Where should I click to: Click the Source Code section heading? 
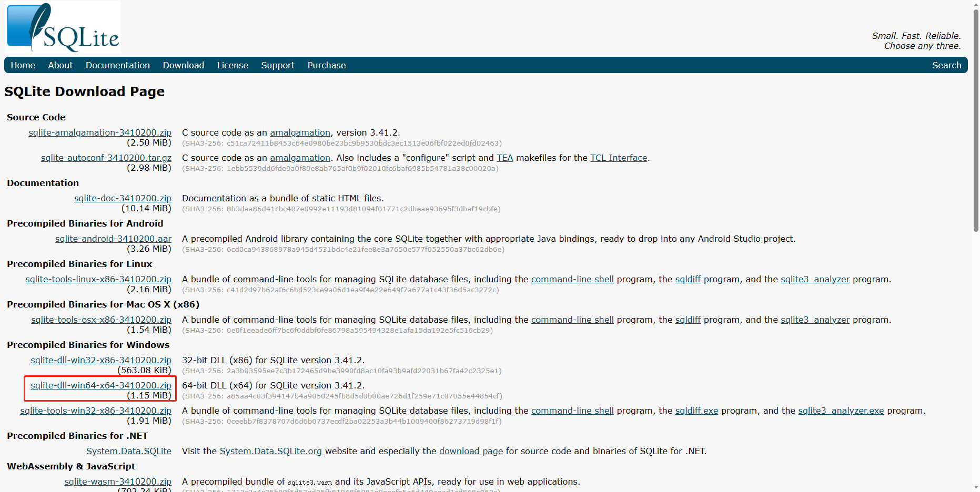pyautogui.click(x=36, y=117)
